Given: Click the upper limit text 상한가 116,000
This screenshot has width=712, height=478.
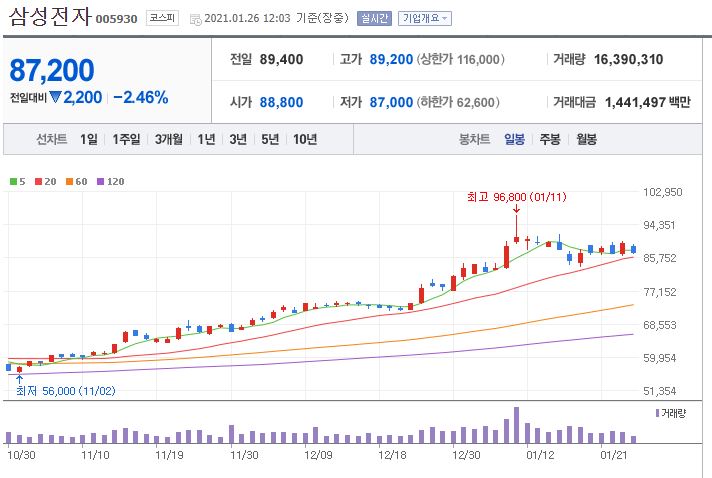Looking at the screenshot, I should 460,59.
